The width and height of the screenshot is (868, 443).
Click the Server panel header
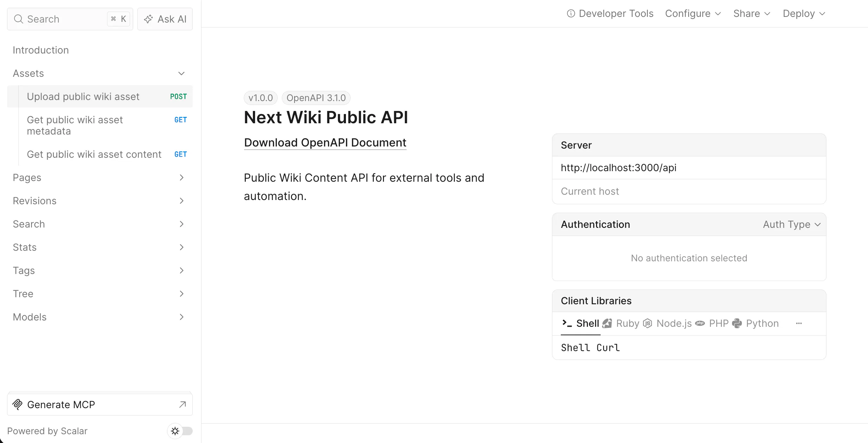pos(689,145)
